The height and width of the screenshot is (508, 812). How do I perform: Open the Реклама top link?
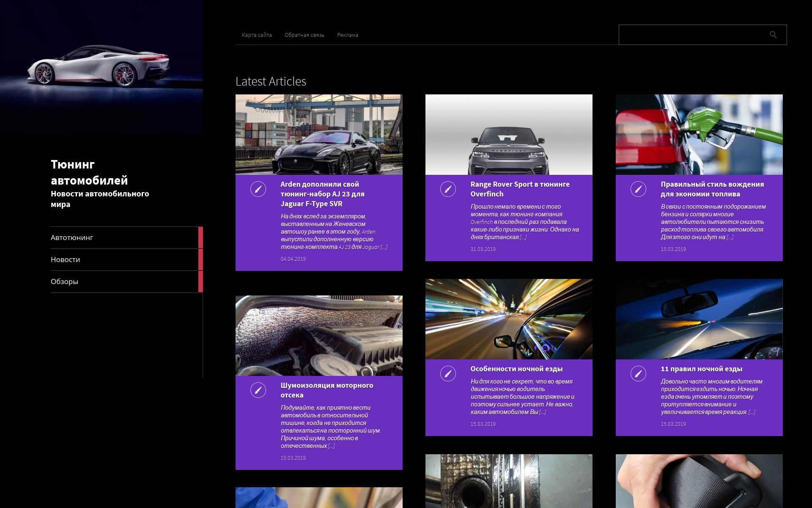coord(347,35)
